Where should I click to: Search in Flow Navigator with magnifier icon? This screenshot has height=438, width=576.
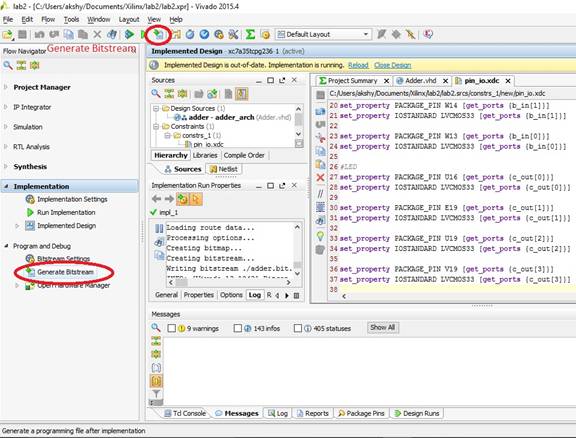click(8, 66)
